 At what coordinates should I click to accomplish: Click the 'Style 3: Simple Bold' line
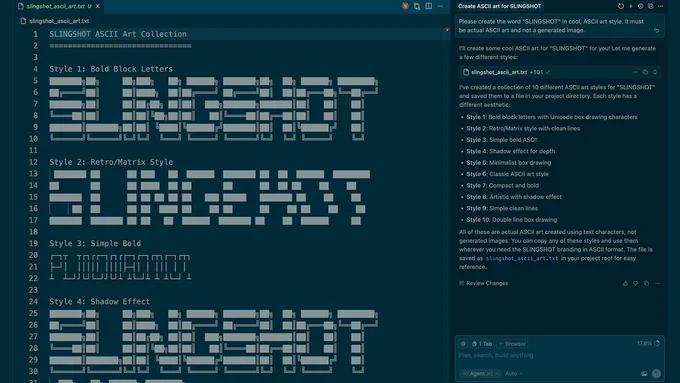(95, 243)
